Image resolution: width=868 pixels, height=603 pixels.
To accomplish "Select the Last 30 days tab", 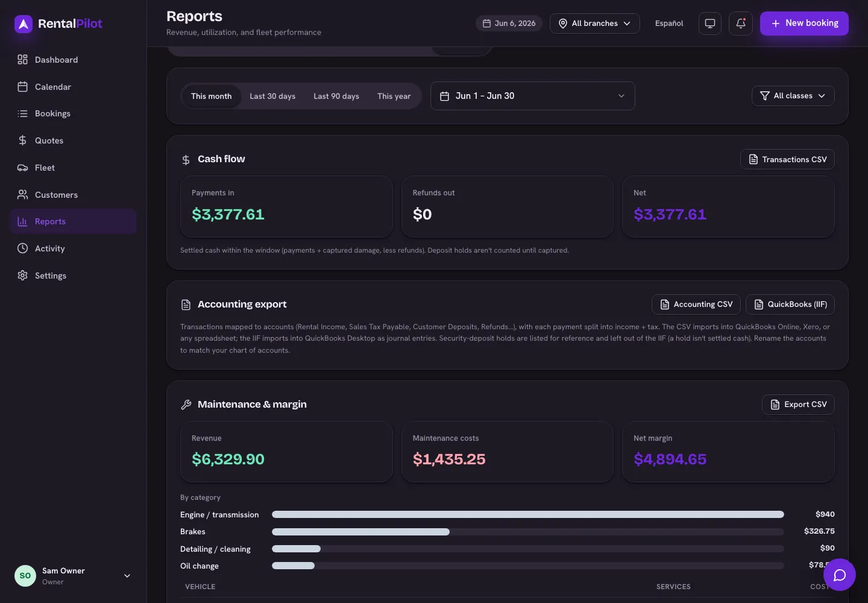I will pyautogui.click(x=272, y=96).
